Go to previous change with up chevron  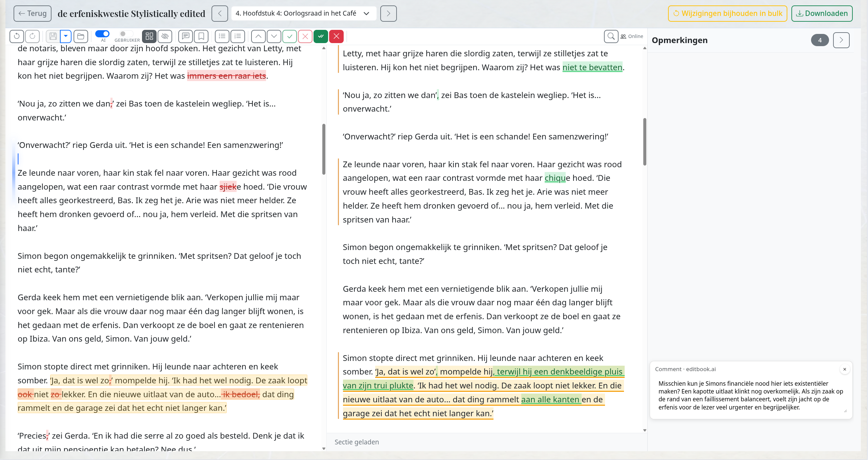(x=258, y=36)
